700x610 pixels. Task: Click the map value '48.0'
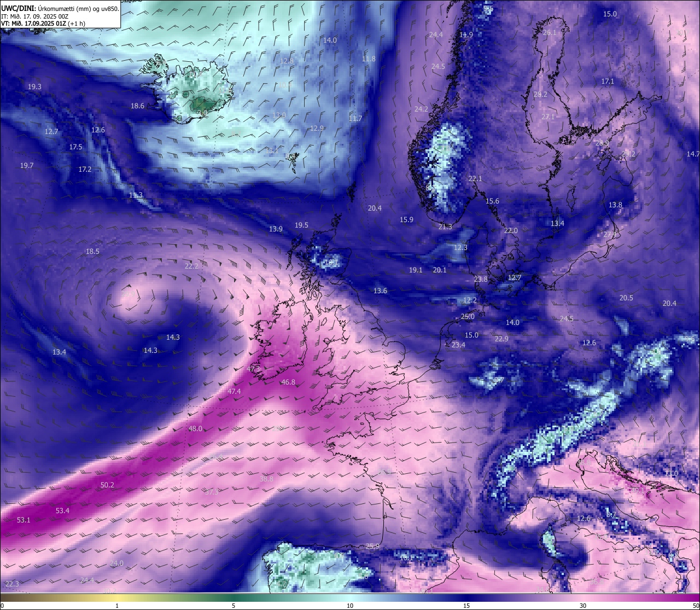pyautogui.click(x=195, y=428)
